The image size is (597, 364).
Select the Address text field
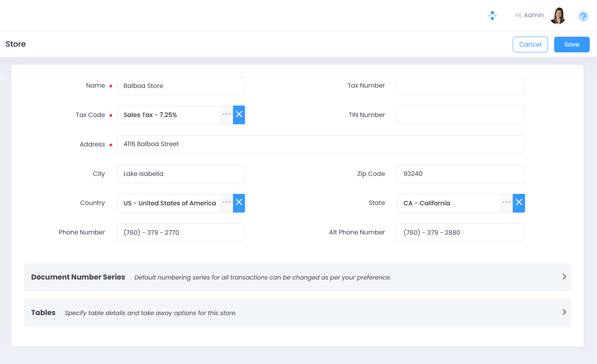(321, 145)
